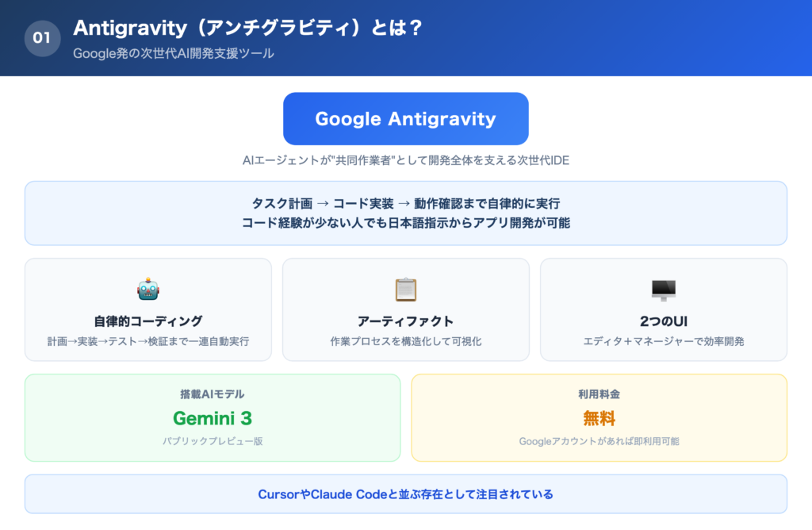Click the AIエージェントが共同作業者 tagline text
Screen dimensions: 812x530
coord(405,160)
